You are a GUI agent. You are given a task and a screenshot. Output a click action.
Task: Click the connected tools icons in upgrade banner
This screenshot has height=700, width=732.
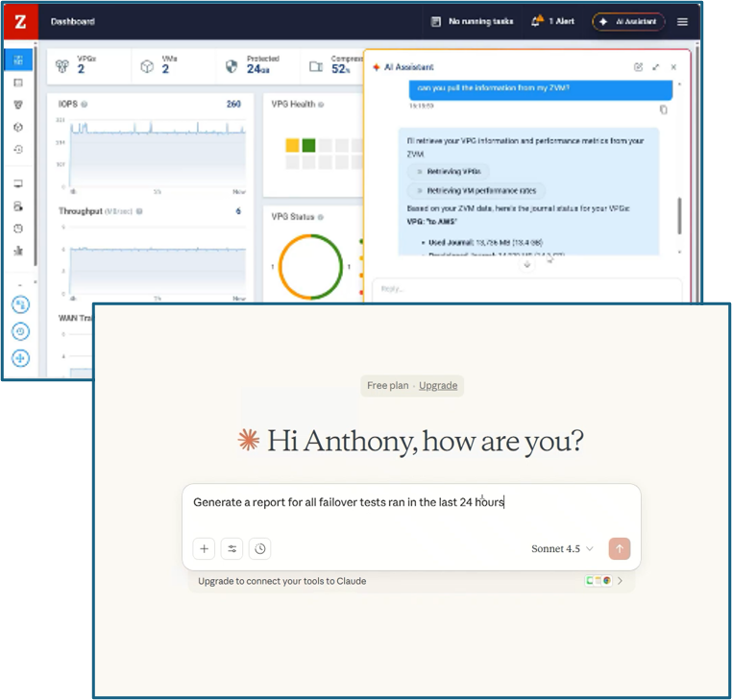pyautogui.click(x=598, y=581)
